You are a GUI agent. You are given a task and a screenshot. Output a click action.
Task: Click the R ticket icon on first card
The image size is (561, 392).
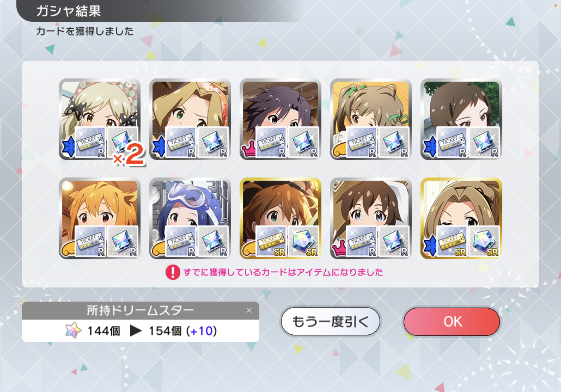[x=90, y=142]
